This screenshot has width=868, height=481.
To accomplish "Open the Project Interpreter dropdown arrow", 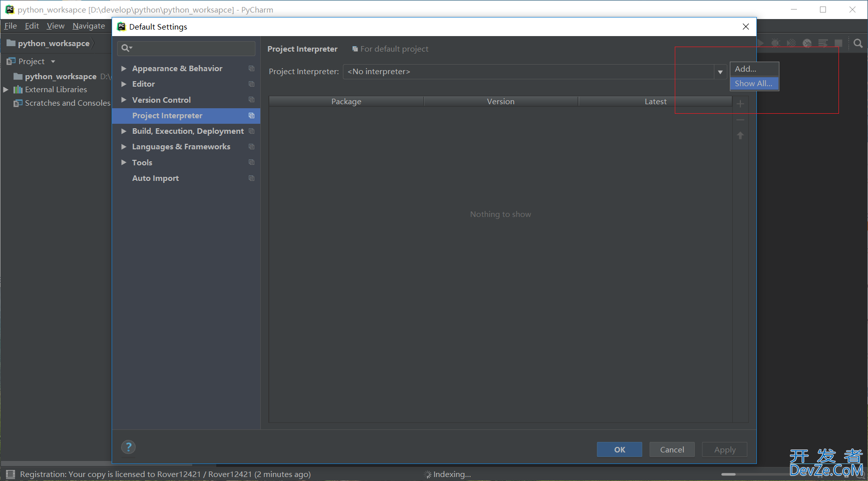I will click(720, 72).
